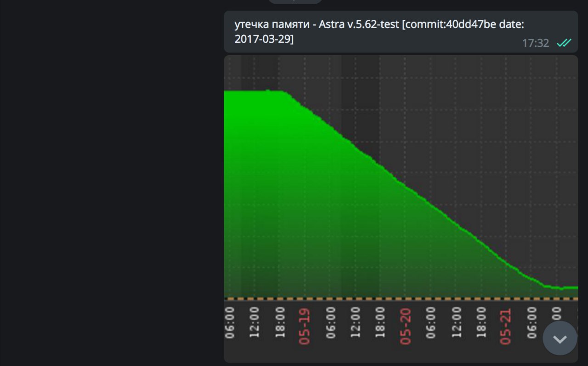The image size is (588, 366).
Task: Click the Astra v.5.62-test message text
Action: tap(379, 32)
